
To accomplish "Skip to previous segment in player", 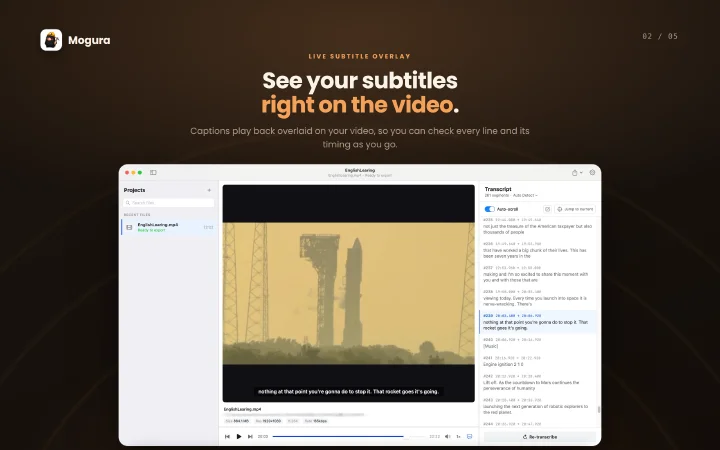I will pos(227,436).
